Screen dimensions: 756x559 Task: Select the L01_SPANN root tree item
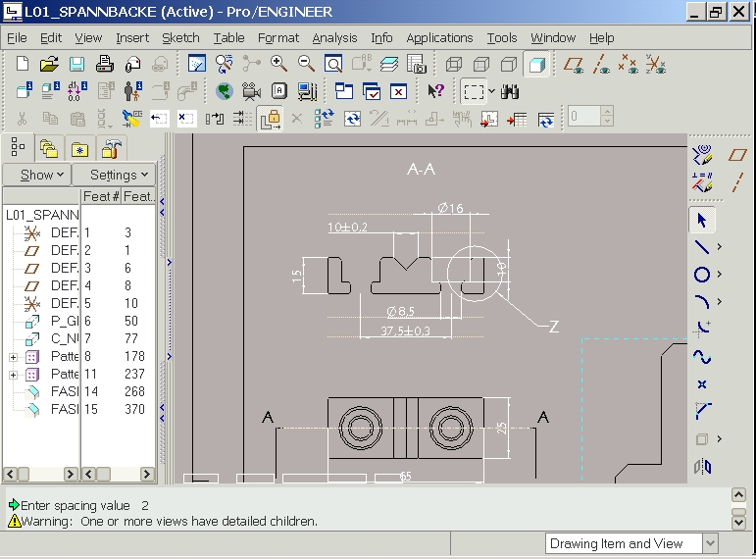pyautogui.click(x=42, y=215)
